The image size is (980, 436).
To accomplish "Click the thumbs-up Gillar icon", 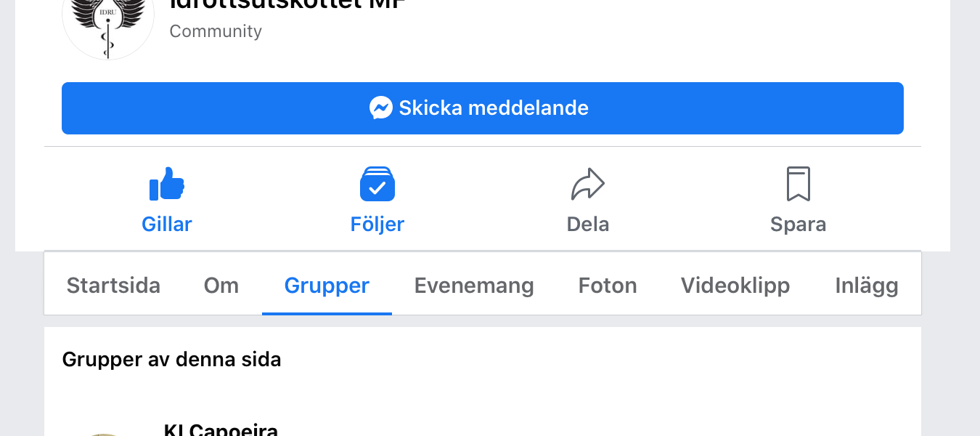I will point(167,184).
